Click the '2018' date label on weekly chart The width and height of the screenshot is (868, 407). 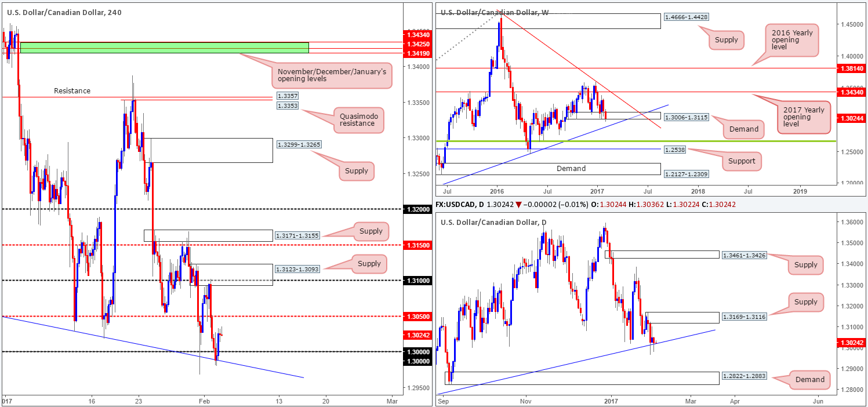click(x=698, y=190)
